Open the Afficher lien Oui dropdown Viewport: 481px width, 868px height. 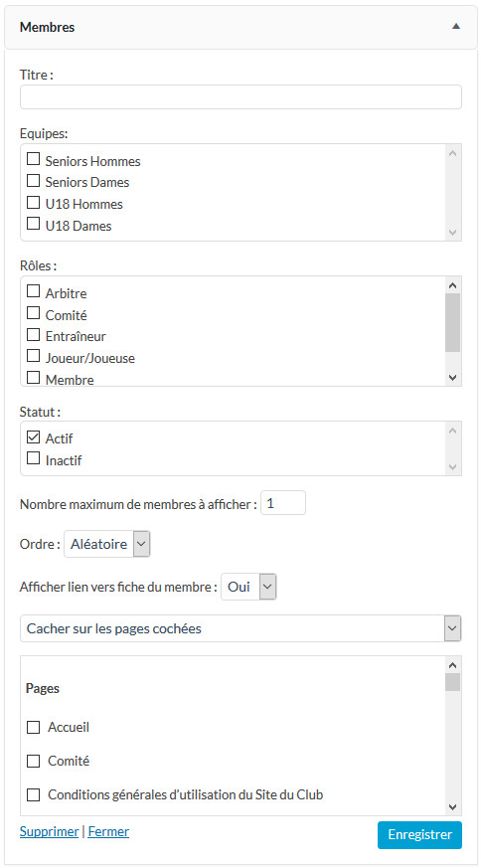[x=248, y=587]
